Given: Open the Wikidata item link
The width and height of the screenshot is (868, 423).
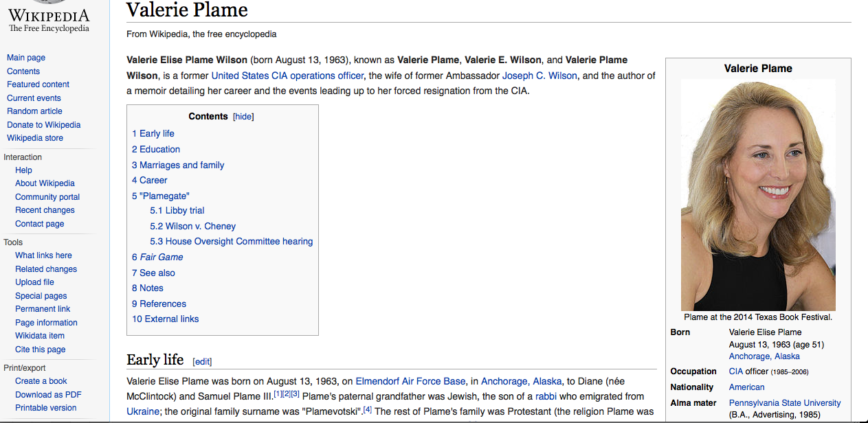Looking at the screenshot, I should [x=40, y=336].
